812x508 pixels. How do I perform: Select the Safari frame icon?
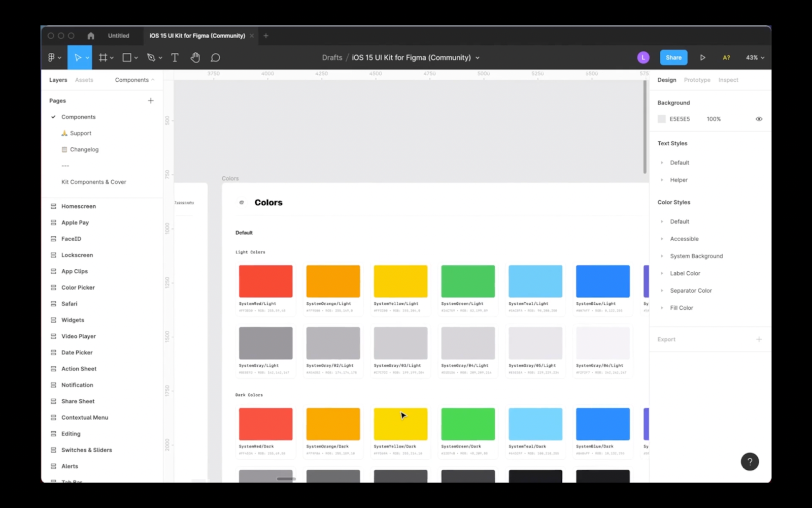(x=53, y=304)
